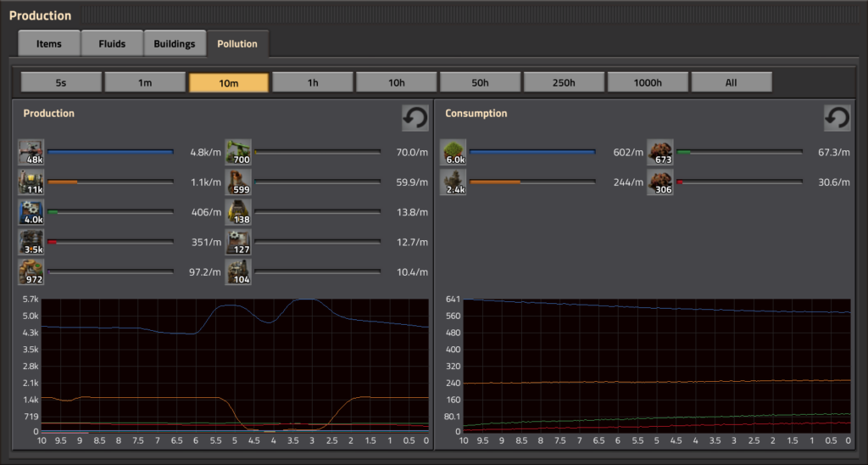Go to the Buildings tab
868x465 pixels.
click(x=175, y=44)
